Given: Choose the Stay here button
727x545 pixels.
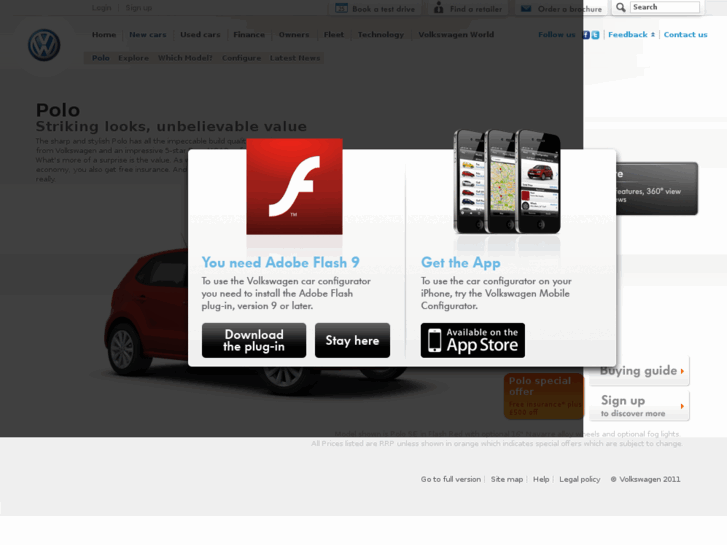Looking at the screenshot, I should point(352,340).
